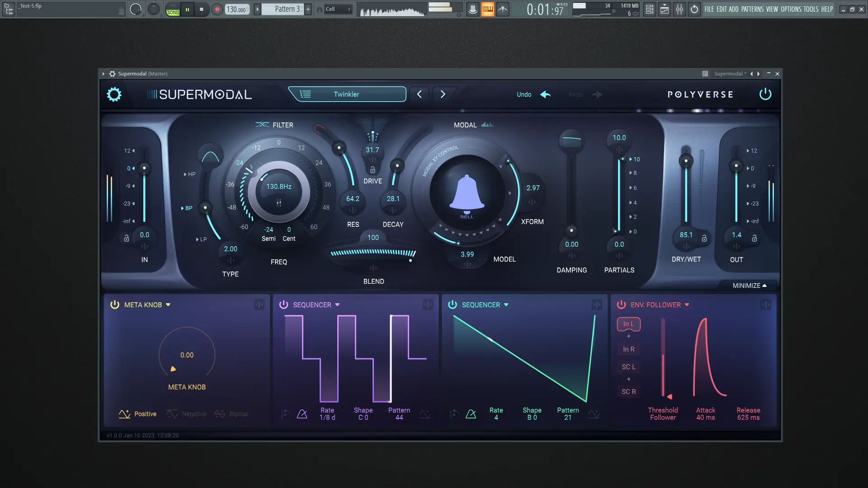Click the lock icon under Drive

tap(373, 170)
